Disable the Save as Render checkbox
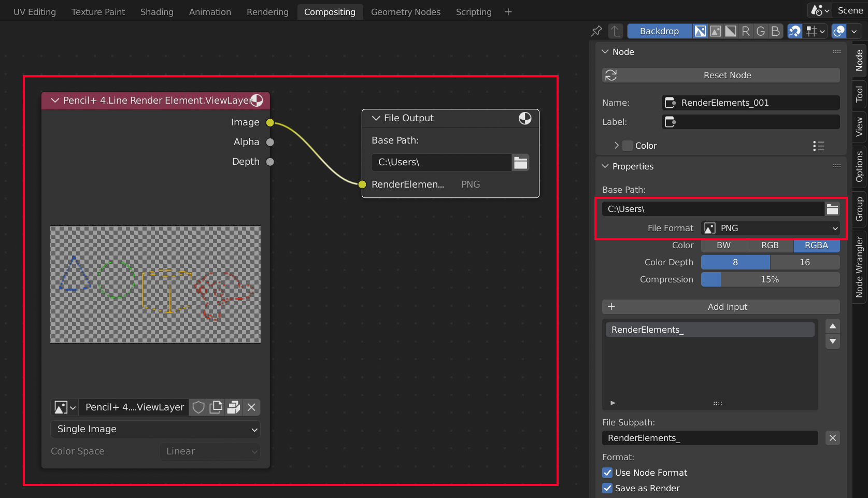 tap(607, 488)
